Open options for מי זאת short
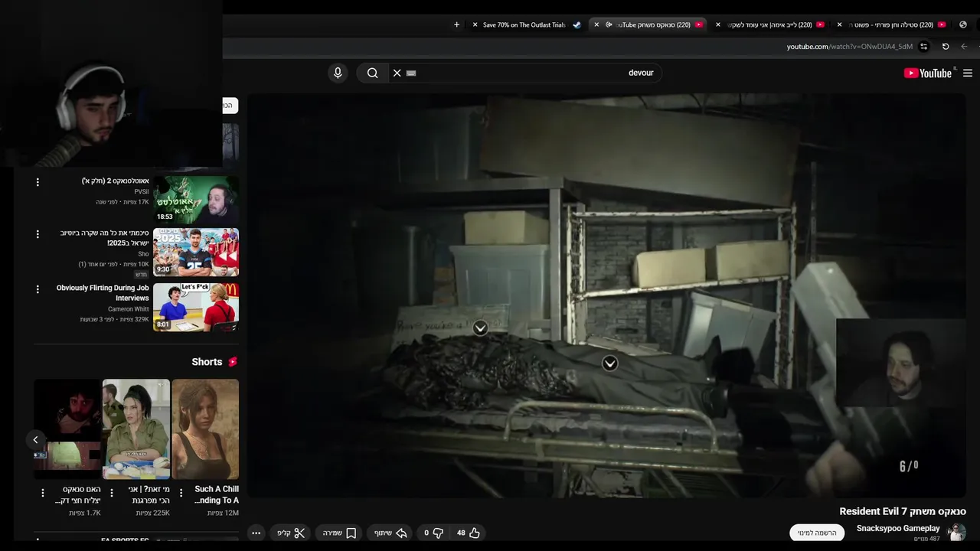The image size is (980, 551). point(112,493)
